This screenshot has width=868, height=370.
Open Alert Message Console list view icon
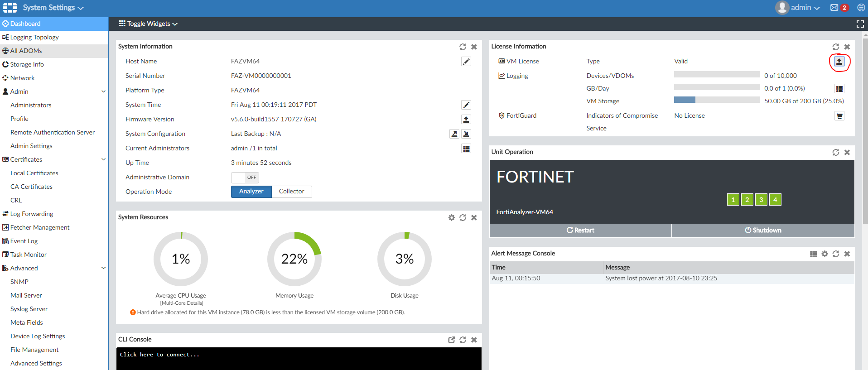(x=814, y=254)
